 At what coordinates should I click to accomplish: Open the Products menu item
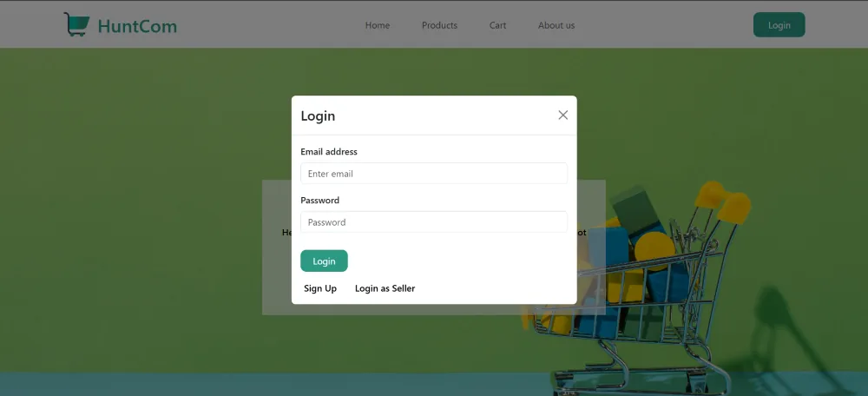(439, 25)
